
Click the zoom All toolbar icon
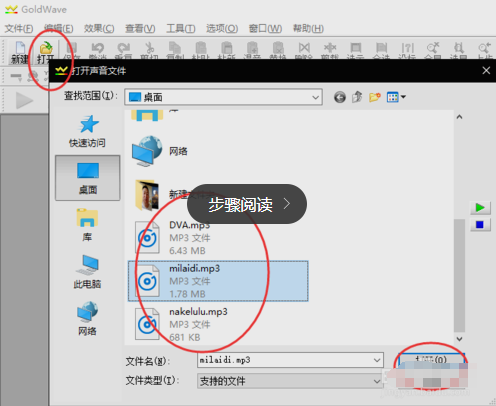coord(433,50)
